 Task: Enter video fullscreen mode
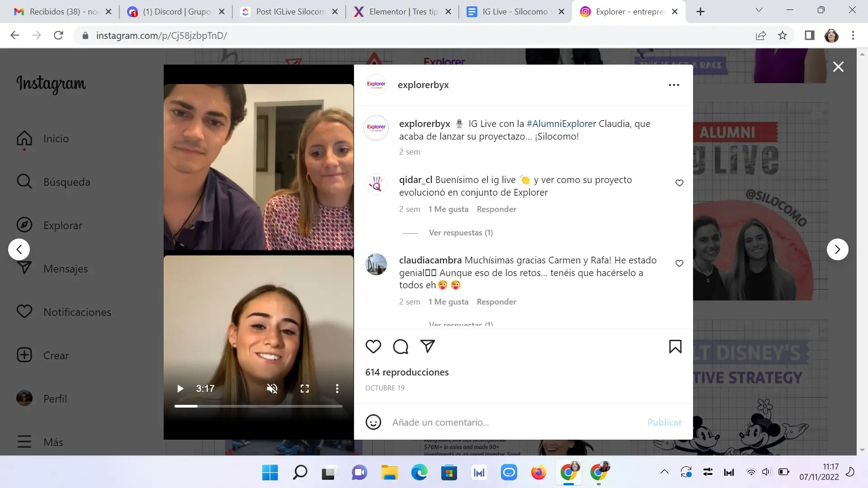pos(305,389)
